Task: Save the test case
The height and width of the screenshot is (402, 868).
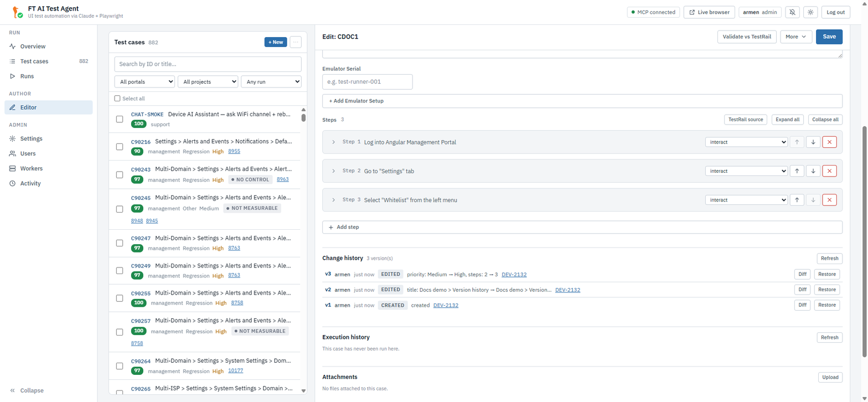Action: tap(829, 37)
